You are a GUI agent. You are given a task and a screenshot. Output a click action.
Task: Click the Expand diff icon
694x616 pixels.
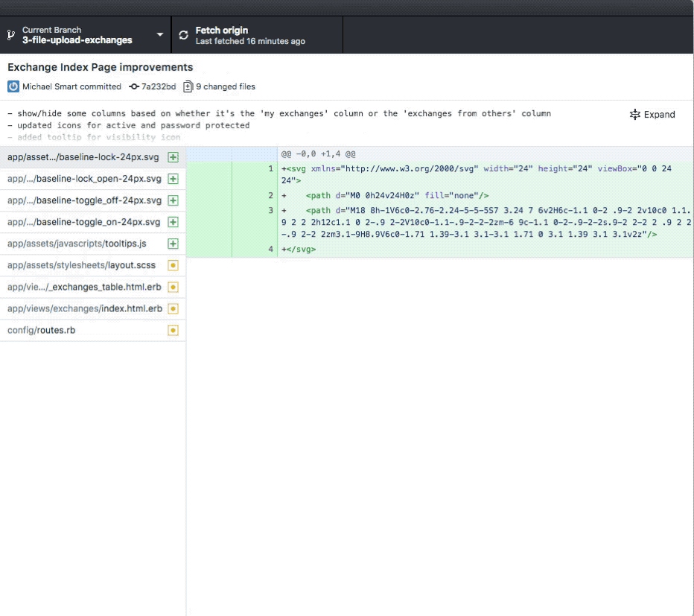[x=634, y=114]
